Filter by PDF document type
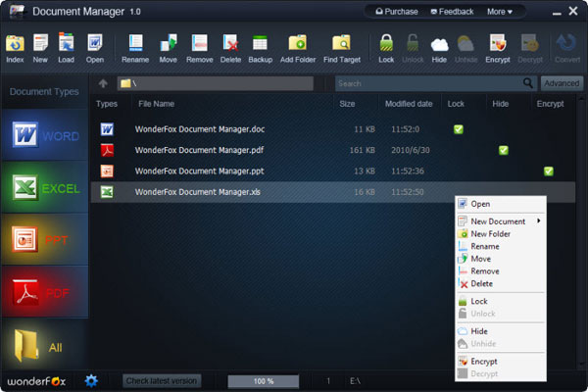Screen dimensions: 588x392 (x=45, y=292)
